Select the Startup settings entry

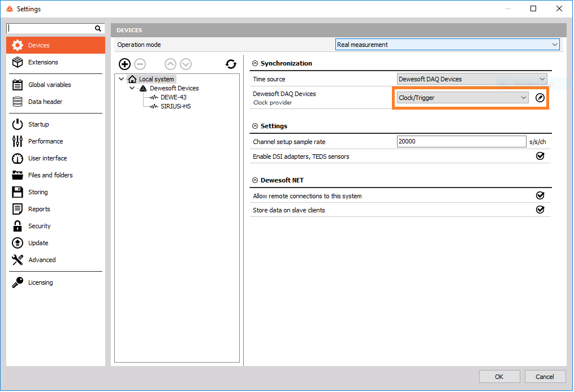pyautogui.click(x=55, y=124)
